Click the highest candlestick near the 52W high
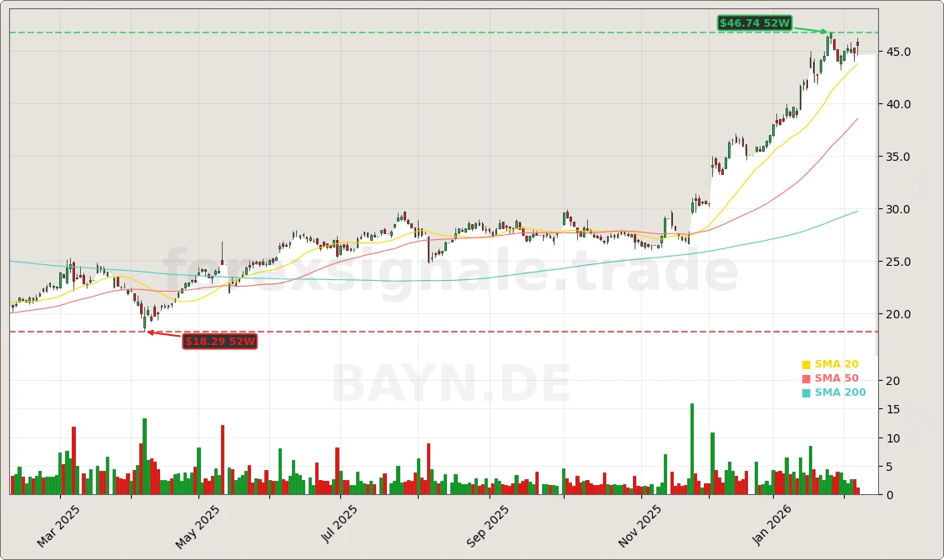 click(x=830, y=37)
